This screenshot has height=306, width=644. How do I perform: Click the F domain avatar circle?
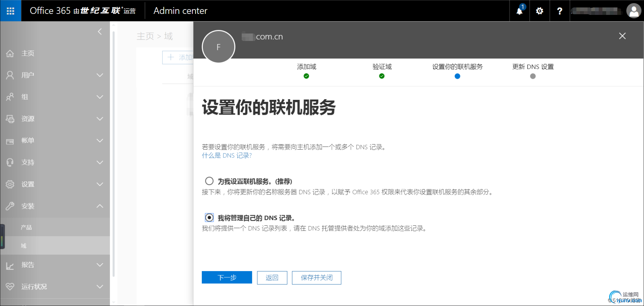click(218, 47)
